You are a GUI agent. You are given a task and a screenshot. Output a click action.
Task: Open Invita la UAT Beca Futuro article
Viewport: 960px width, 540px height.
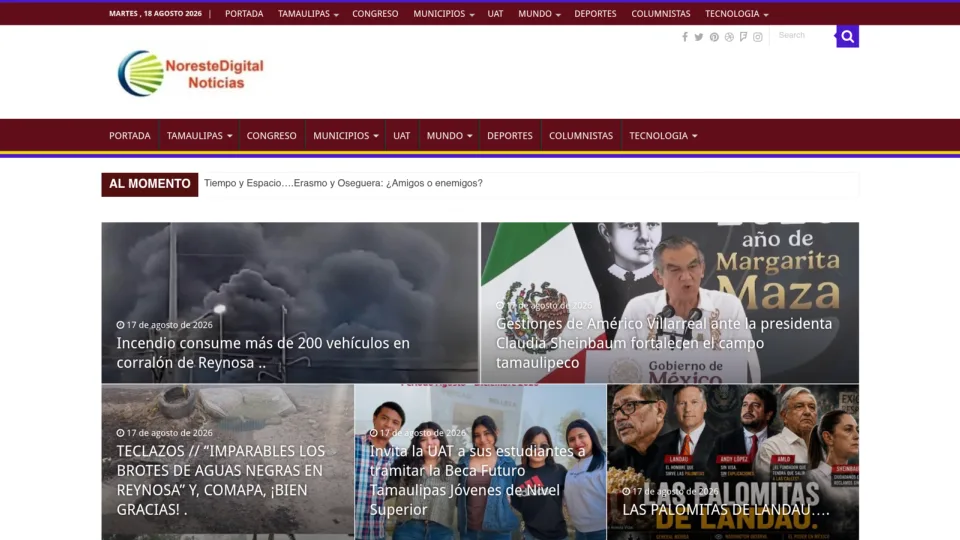pyautogui.click(x=478, y=480)
